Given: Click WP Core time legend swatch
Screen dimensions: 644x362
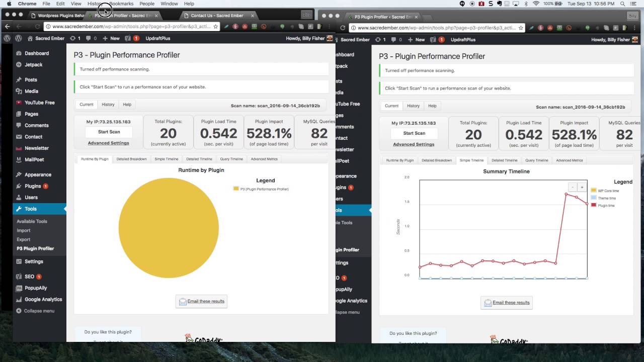Looking at the screenshot, I should 594,191.
